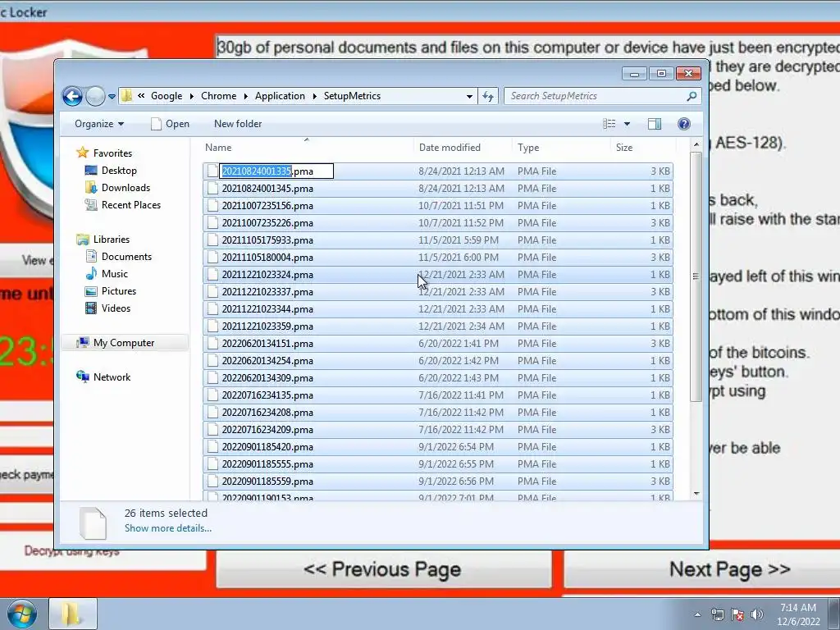
Task: Click the Action Center flag icon
Action: pos(737,614)
